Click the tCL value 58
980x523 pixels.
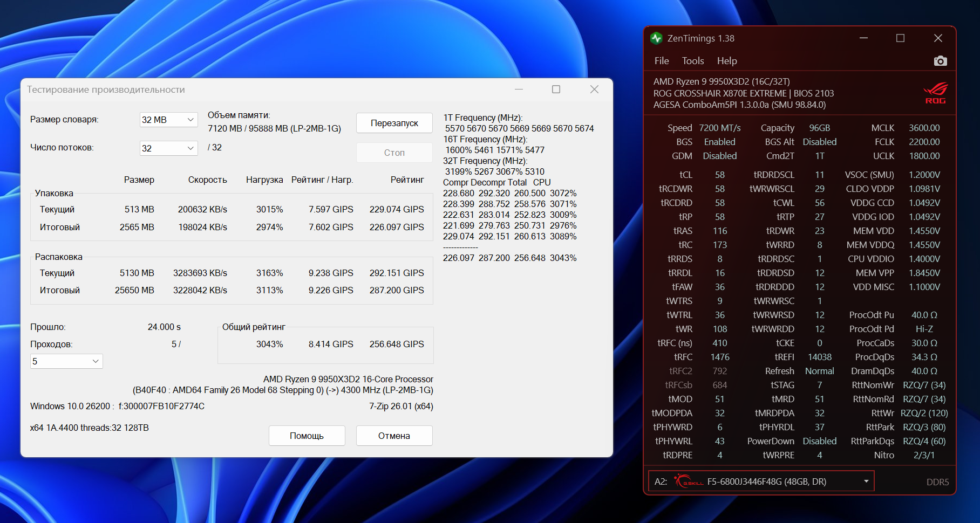(x=720, y=175)
